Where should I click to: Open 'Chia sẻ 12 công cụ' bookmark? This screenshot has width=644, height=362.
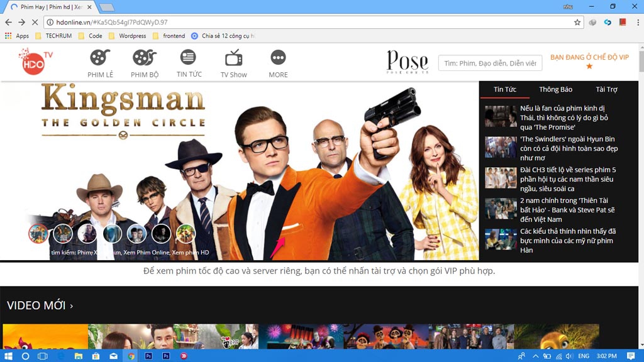coord(223,36)
